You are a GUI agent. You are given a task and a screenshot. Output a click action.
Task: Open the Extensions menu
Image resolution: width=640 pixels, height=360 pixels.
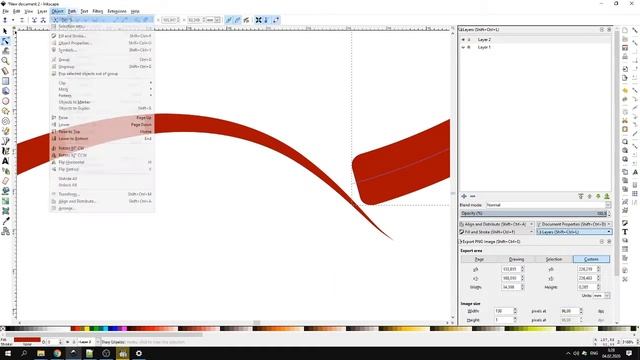(x=117, y=11)
